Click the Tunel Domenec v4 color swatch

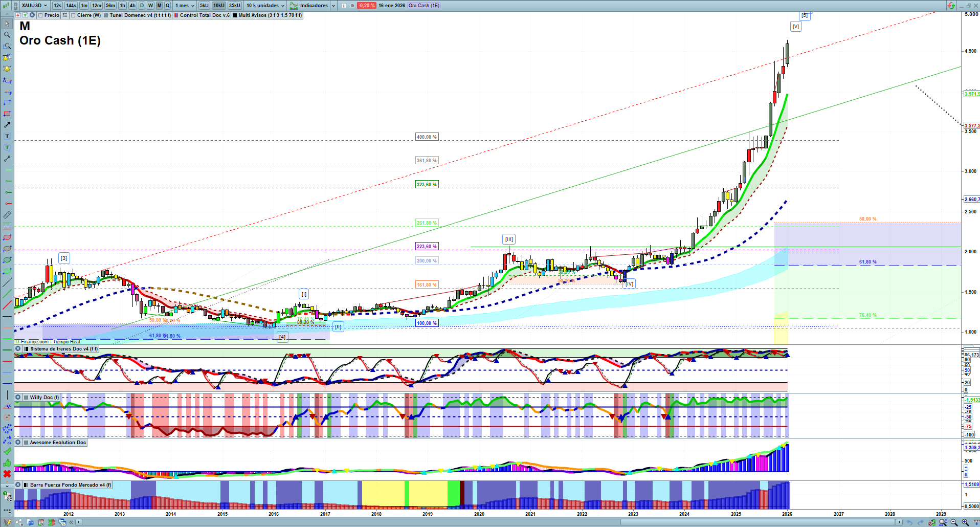pos(106,15)
